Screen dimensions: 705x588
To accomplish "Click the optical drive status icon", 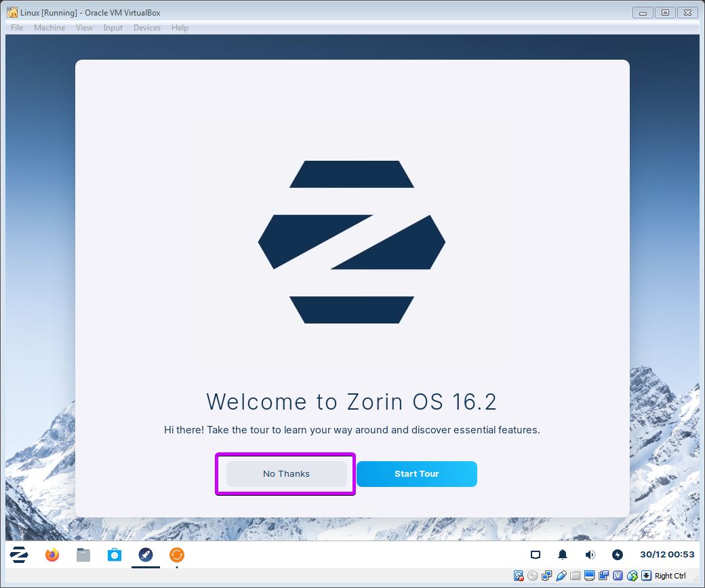I will pyautogui.click(x=532, y=576).
